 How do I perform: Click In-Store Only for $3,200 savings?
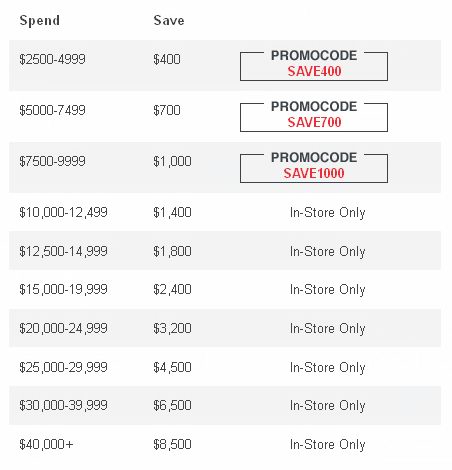coord(328,329)
